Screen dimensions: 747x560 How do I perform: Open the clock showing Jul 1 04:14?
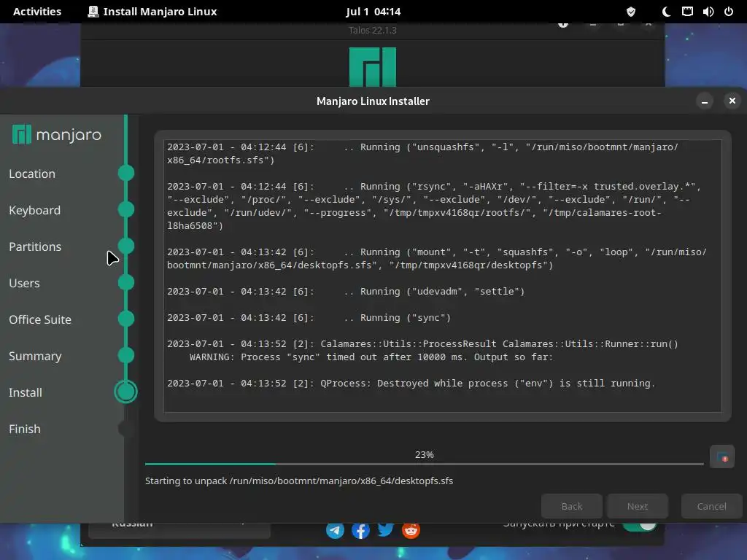click(x=373, y=12)
